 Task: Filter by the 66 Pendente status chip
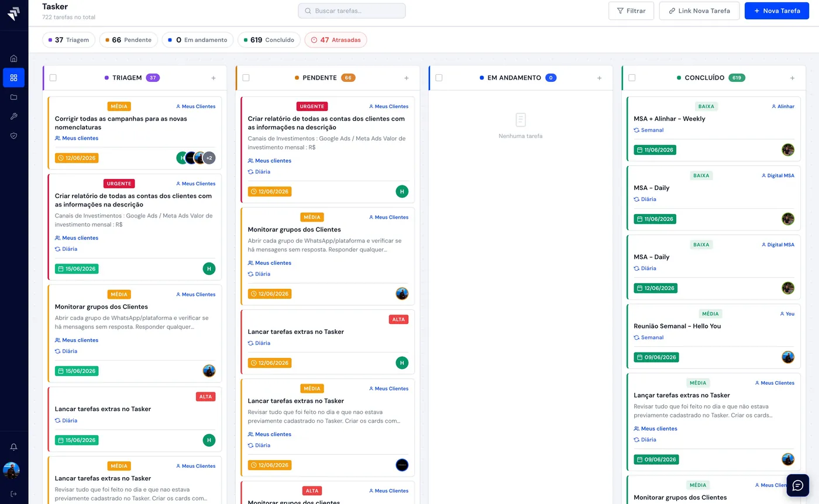[x=129, y=40]
